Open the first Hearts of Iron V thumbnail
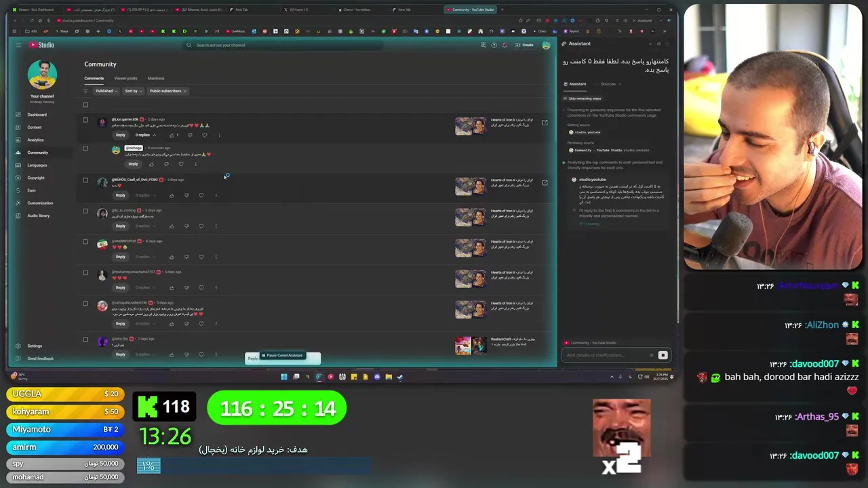Screen dimensions: 868x488 pos(471,126)
